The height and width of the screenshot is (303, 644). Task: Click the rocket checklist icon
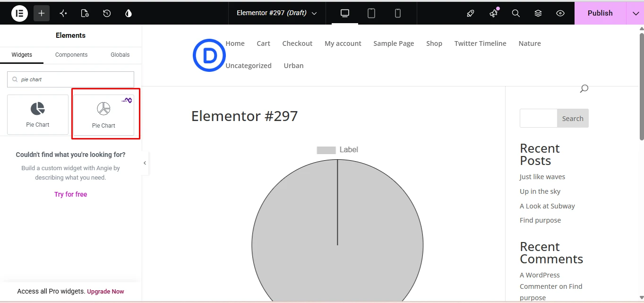(470, 13)
